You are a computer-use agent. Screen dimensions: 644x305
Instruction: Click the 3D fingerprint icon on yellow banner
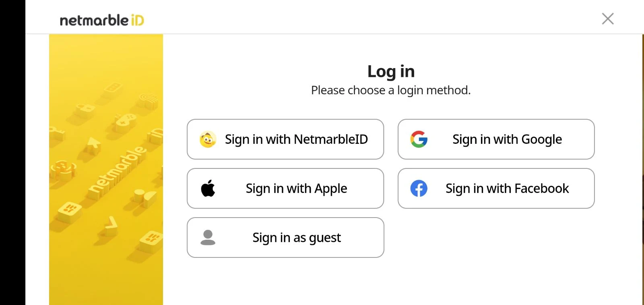tap(149, 100)
